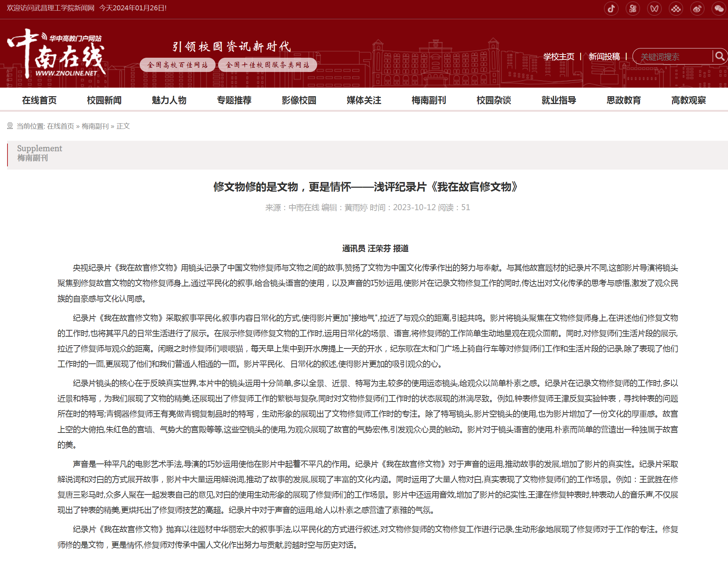Click 正文 in the breadcrumb
728x565 pixels.
[123, 126]
